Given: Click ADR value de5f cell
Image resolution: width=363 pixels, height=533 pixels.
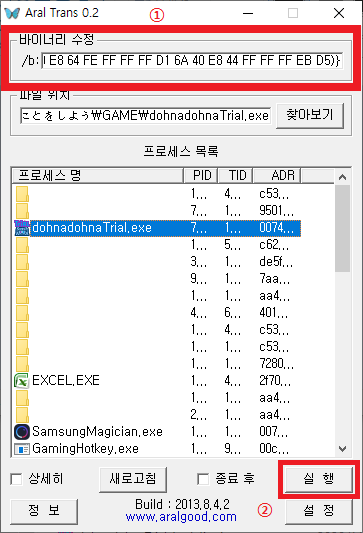Looking at the screenshot, I should click(x=276, y=262).
